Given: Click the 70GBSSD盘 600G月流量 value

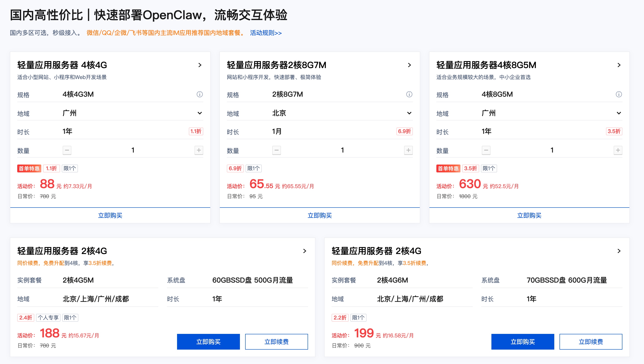Looking at the screenshot, I should pyautogui.click(x=567, y=280).
